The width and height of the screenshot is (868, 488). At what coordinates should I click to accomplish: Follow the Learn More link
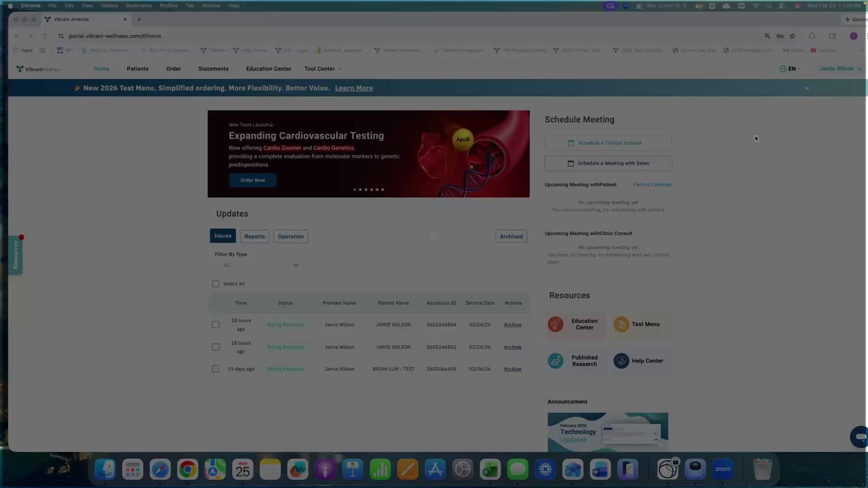click(354, 88)
